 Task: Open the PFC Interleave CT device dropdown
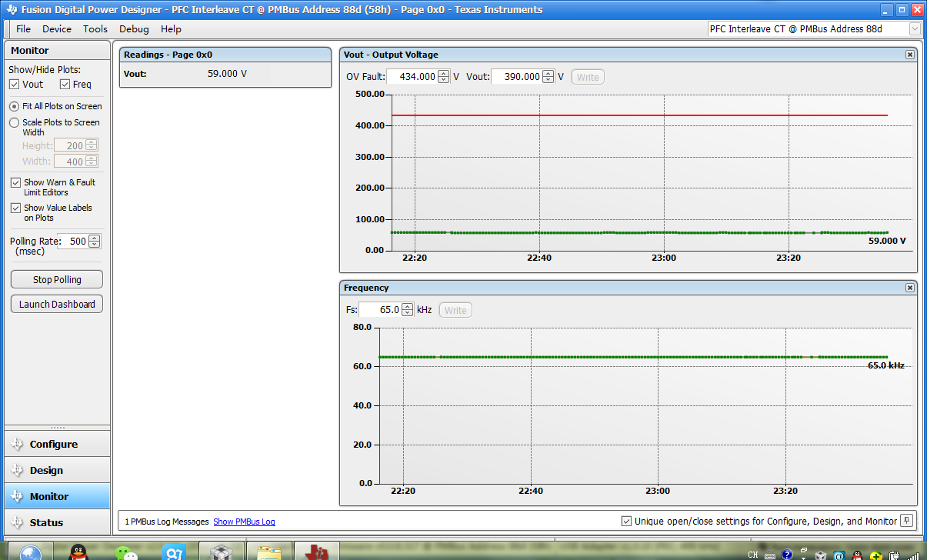pyautogui.click(x=814, y=29)
